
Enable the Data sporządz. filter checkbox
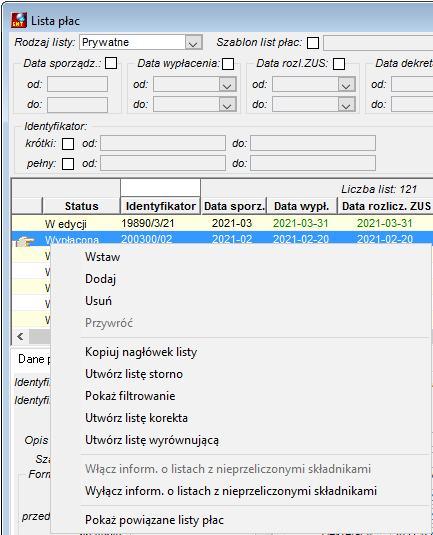point(111,63)
